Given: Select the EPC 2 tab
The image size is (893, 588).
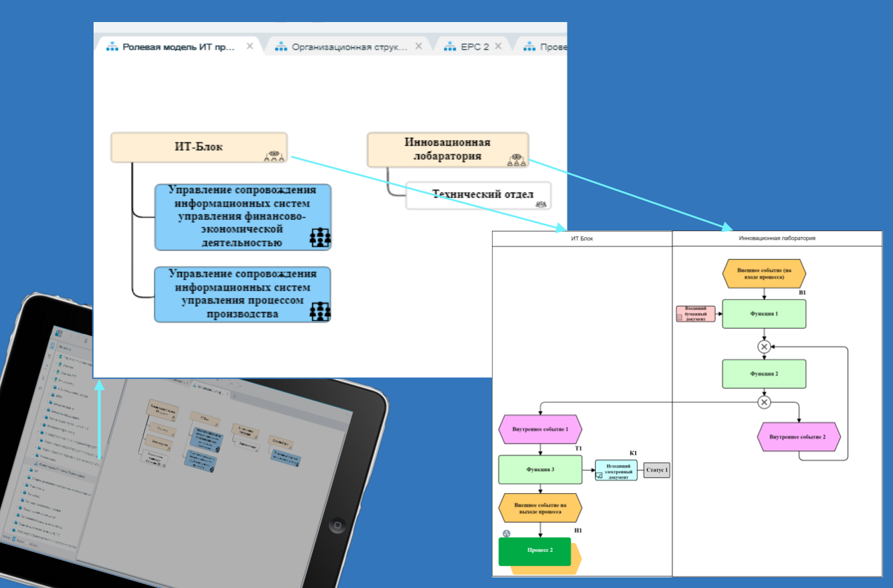Looking at the screenshot, I should point(475,47).
